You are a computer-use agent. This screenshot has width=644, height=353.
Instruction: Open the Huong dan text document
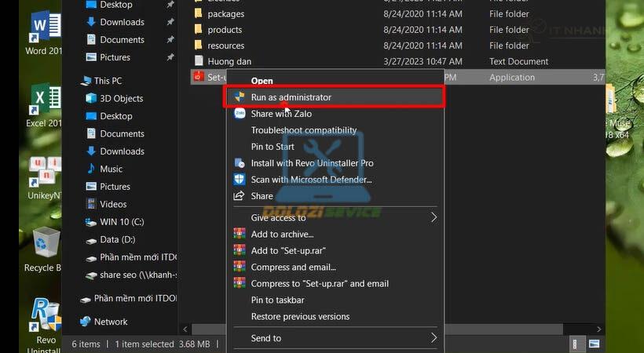coord(229,61)
